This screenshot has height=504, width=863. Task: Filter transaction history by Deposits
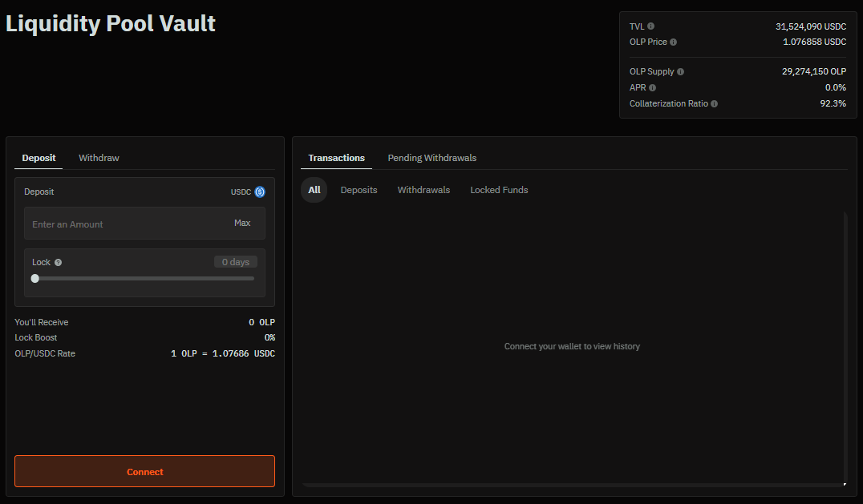(359, 190)
